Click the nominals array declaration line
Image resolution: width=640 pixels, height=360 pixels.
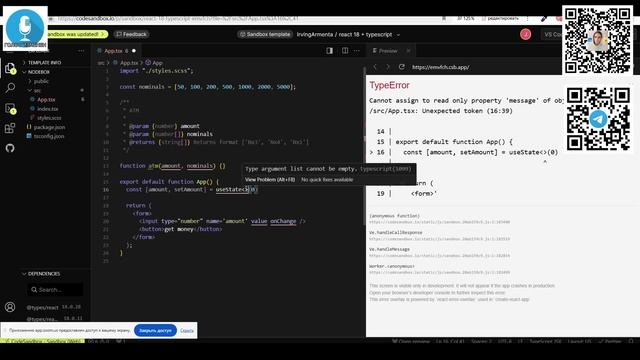(x=207, y=87)
